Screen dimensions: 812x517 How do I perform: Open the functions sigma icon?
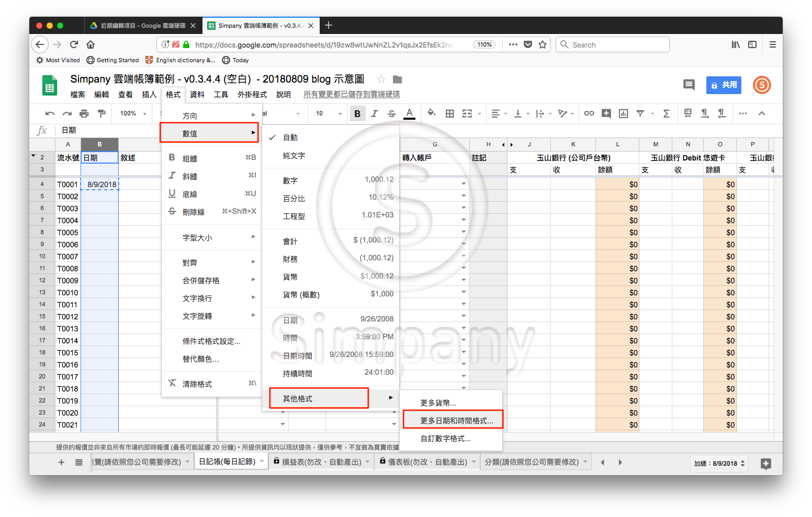coord(666,113)
